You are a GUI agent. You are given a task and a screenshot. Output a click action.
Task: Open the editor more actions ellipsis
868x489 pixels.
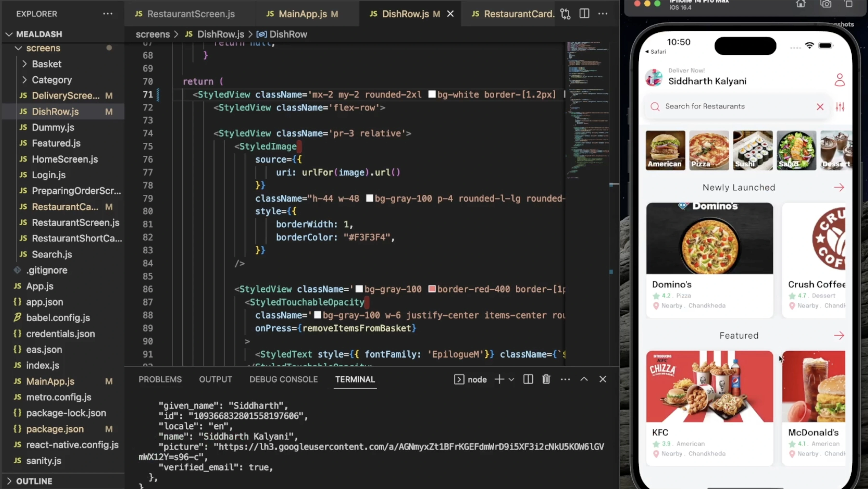603,13
